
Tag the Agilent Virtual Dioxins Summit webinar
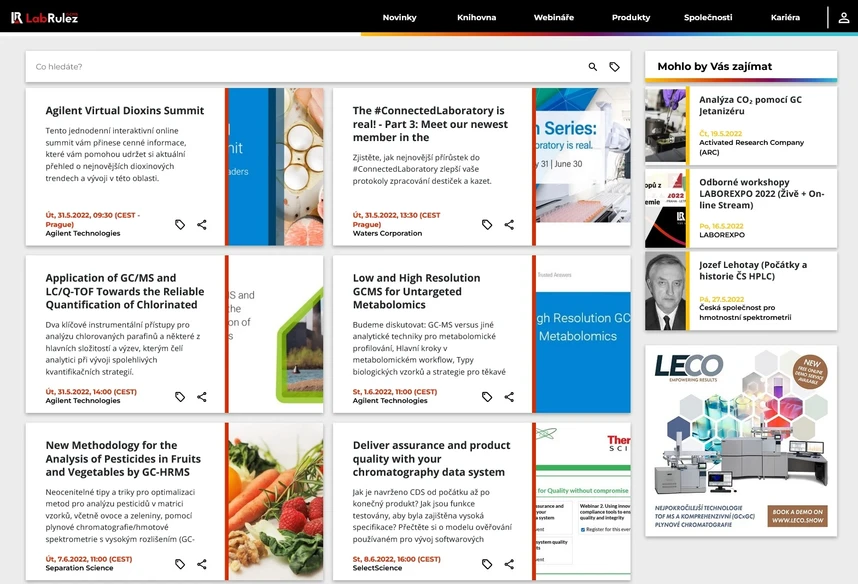(x=180, y=225)
